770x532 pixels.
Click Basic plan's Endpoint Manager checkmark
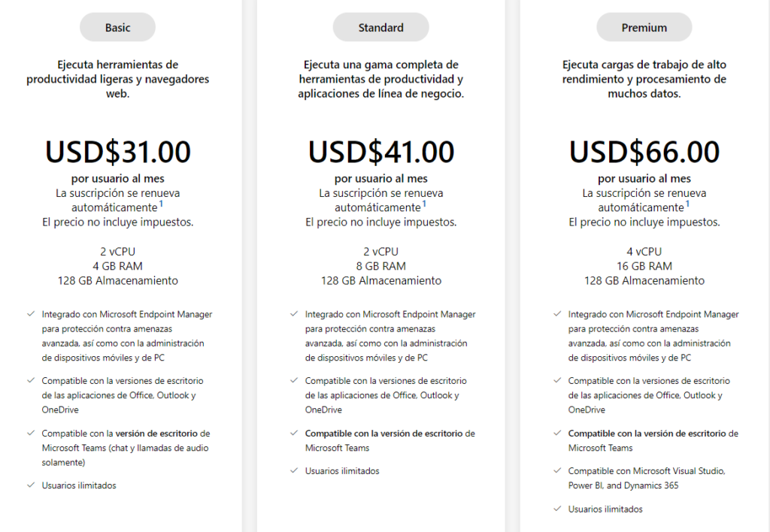[30, 314]
